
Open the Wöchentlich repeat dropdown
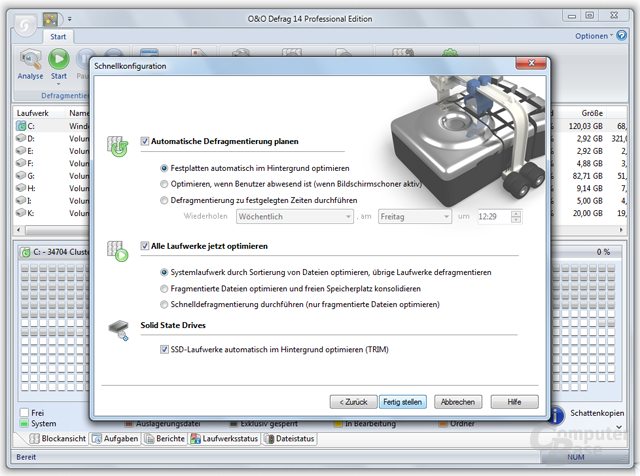[295, 216]
